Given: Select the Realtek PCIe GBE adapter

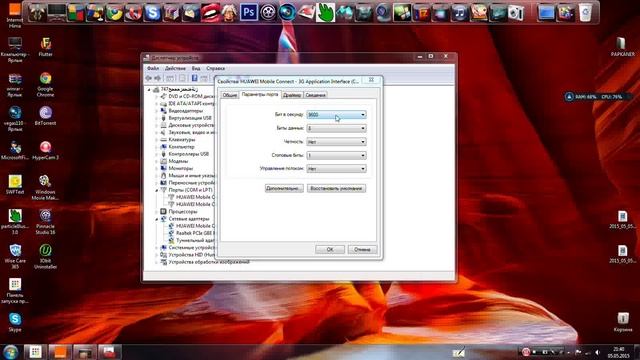Looking at the screenshot, I should (x=196, y=233).
